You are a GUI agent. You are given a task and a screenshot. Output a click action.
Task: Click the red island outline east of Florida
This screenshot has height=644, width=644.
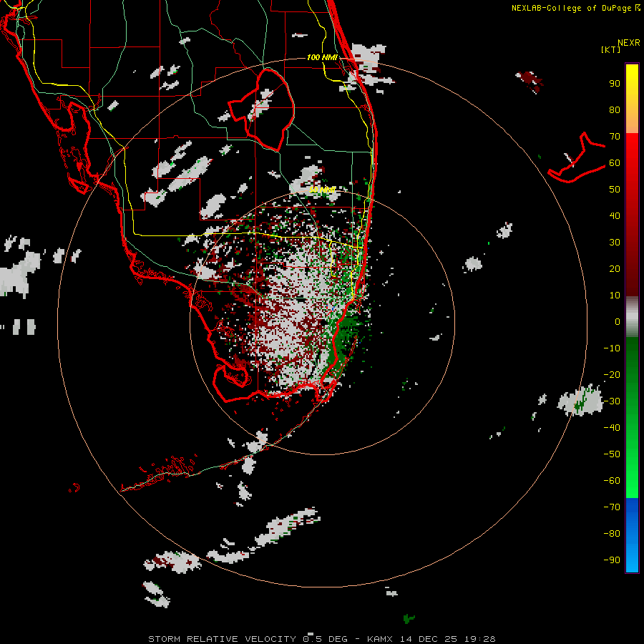[x=578, y=158]
